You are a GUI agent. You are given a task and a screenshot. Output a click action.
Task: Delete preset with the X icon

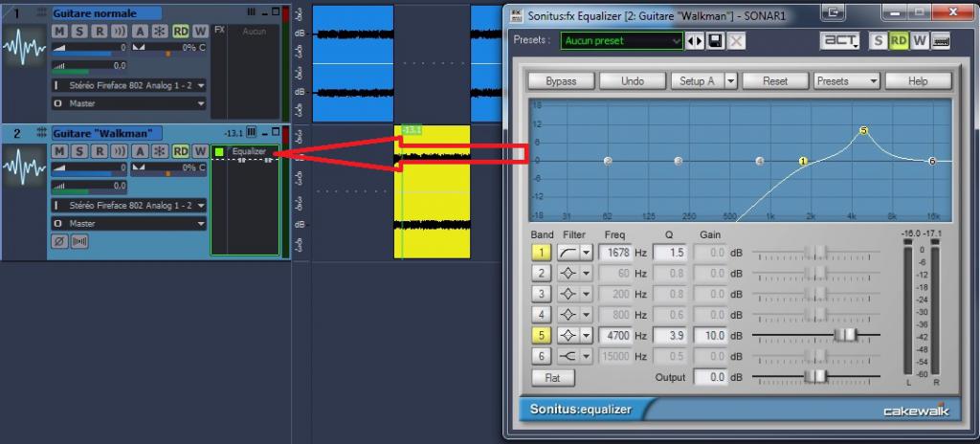(x=736, y=41)
